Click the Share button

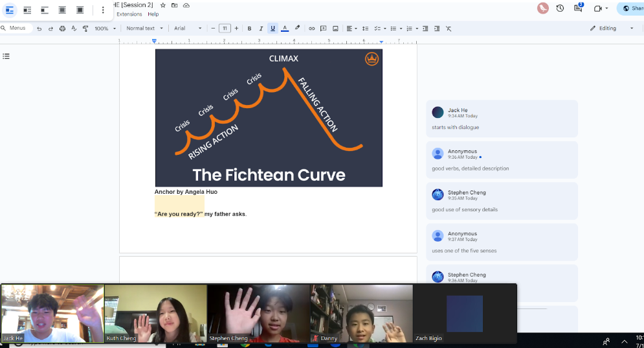tap(632, 8)
